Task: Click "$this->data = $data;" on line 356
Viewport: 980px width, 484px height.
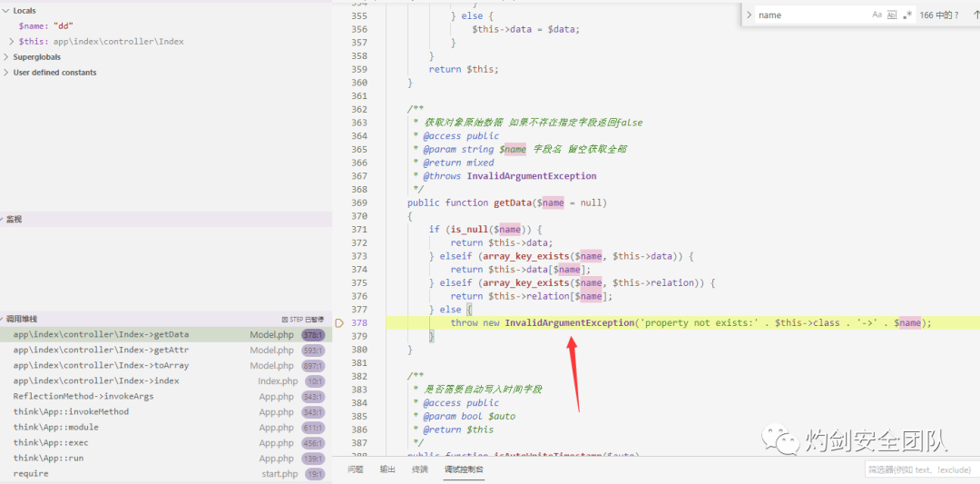Action: pos(526,29)
